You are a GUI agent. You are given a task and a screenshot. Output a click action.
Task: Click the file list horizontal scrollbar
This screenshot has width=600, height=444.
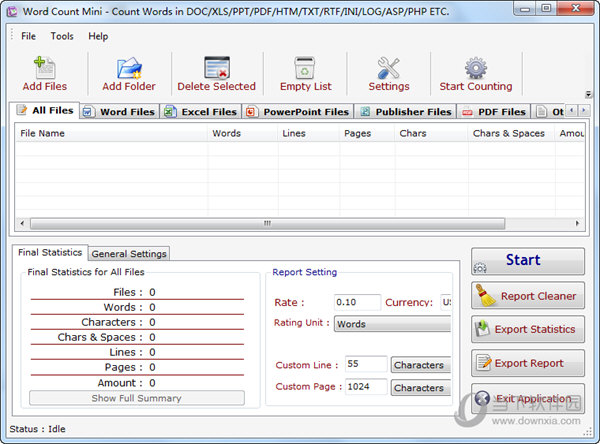(267, 224)
